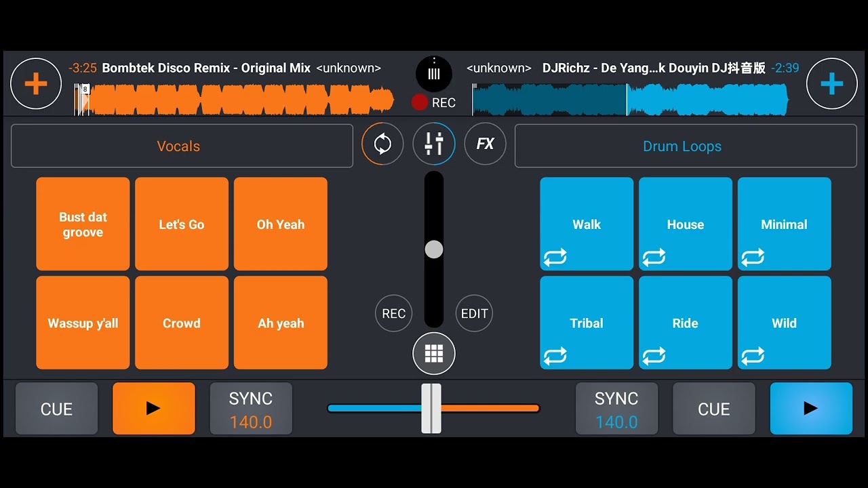Play the Walk drum loop pad
Screen dimensions: 868x488
tap(587, 224)
